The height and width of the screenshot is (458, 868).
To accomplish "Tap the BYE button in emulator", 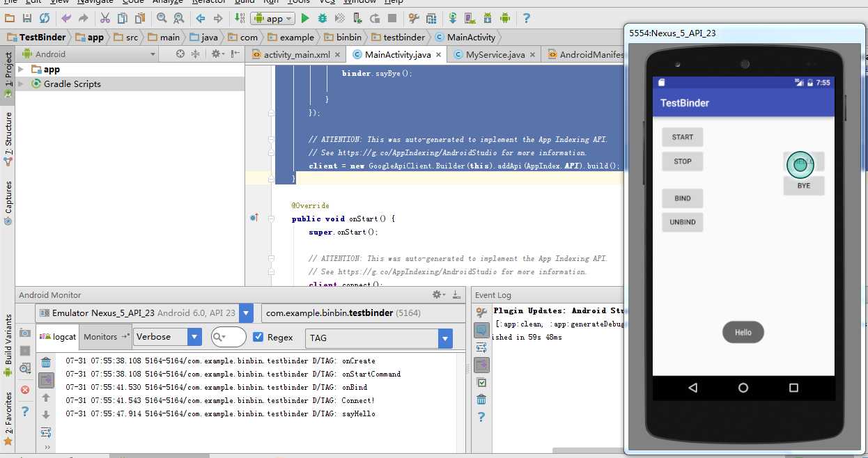I will click(x=804, y=186).
